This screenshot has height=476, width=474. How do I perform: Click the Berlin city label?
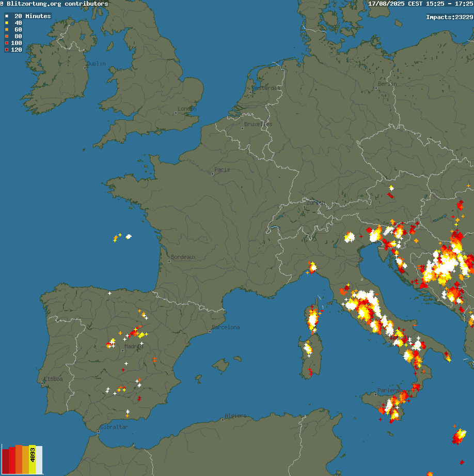[x=387, y=84]
